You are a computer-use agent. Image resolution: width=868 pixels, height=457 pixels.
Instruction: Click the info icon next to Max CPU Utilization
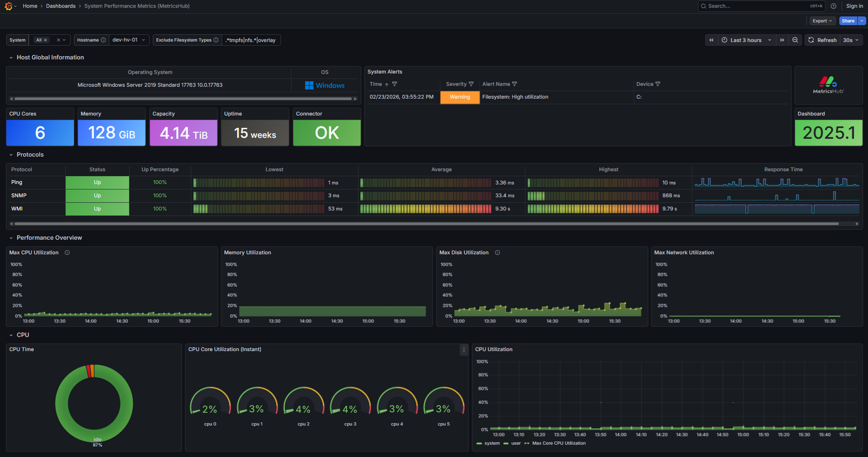coord(67,252)
